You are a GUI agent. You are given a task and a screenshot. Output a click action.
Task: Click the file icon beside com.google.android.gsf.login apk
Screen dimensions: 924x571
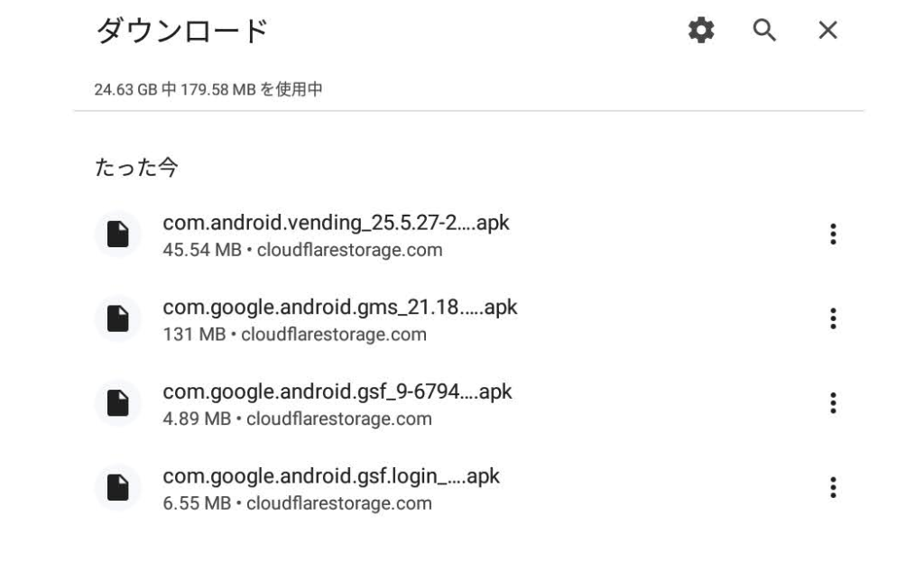(x=117, y=488)
